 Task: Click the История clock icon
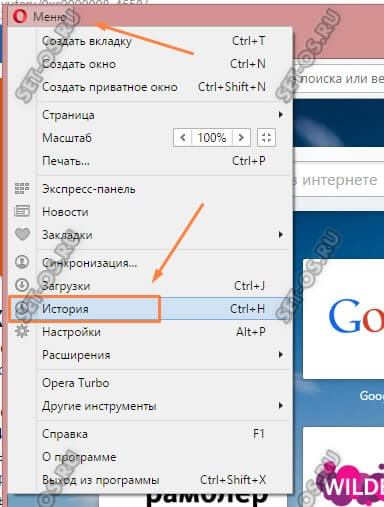(22, 308)
